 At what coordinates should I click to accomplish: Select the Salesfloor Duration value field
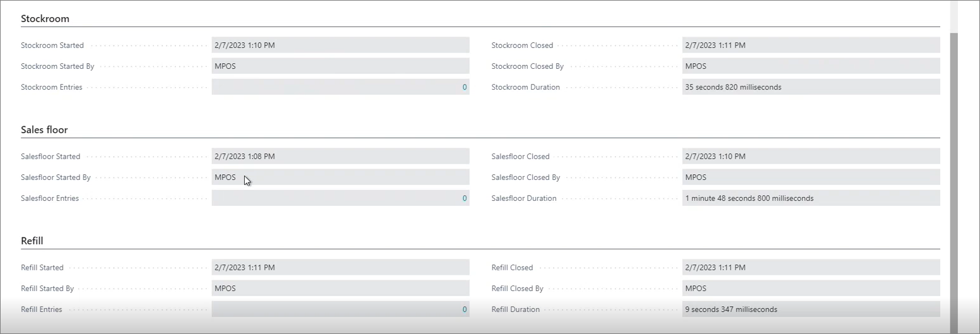coord(811,198)
